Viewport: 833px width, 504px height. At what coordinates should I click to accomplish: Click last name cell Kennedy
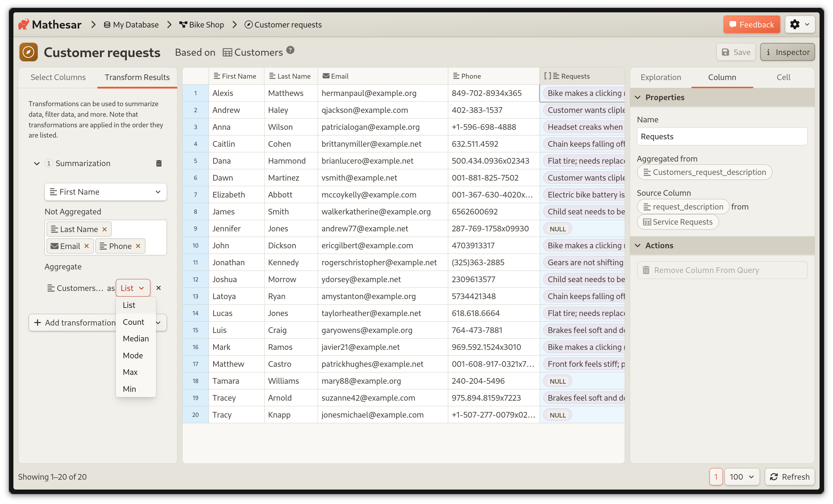pos(291,262)
